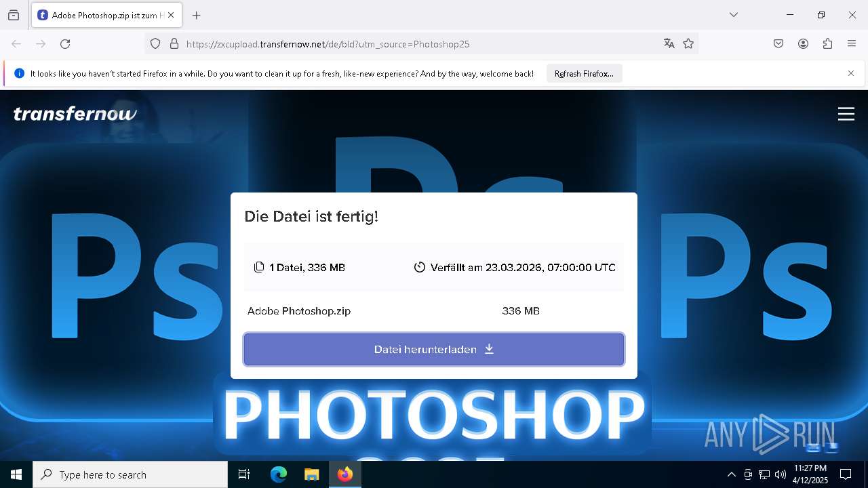This screenshot has width=868, height=488.
Task: Bookmark this page with star
Action: pos(688,44)
